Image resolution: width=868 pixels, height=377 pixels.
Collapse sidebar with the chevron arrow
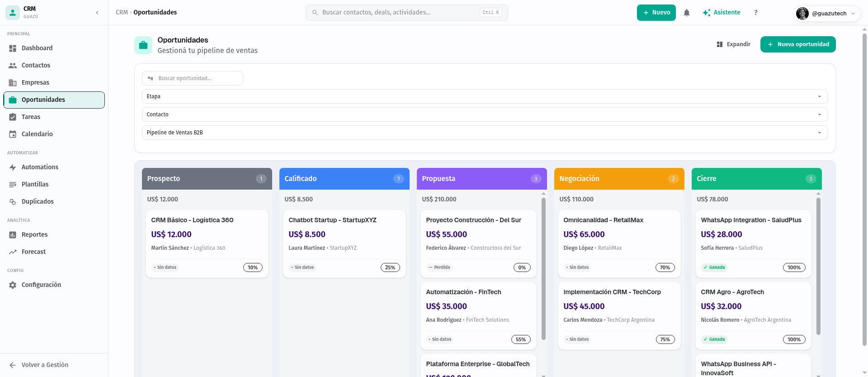pos(97,13)
